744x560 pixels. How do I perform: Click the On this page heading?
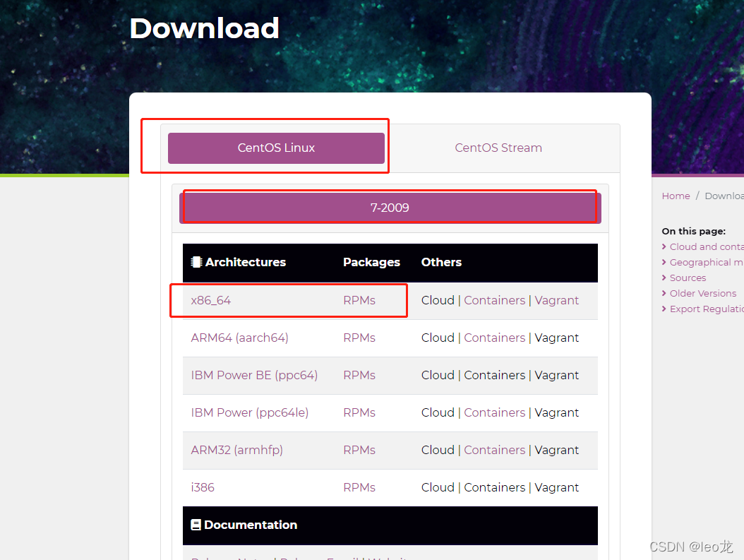pos(693,232)
